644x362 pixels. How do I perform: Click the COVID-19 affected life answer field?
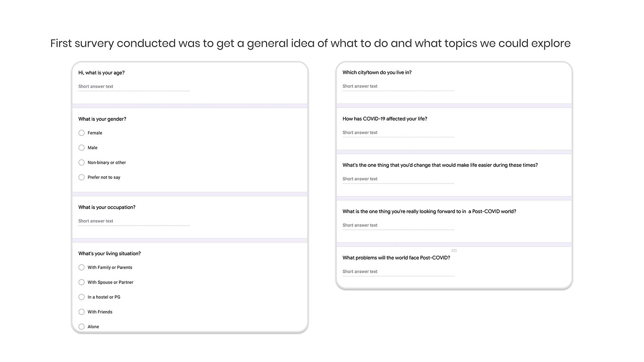(x=398, y=133)
